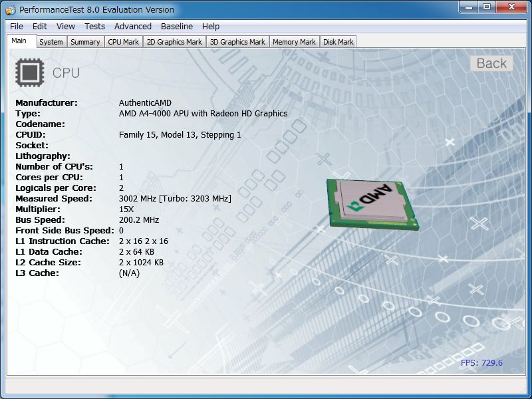Click the 'Measured Speed:' label

[x=54, y=198]
